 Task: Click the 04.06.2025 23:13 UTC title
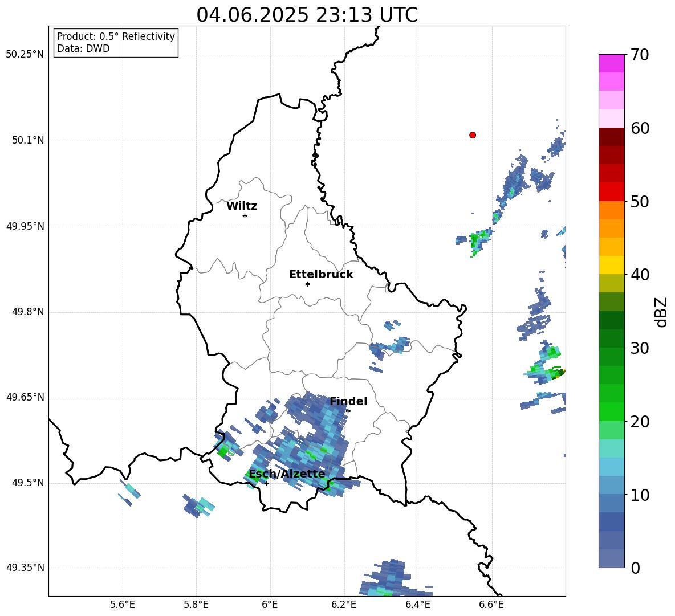(307, 15)
